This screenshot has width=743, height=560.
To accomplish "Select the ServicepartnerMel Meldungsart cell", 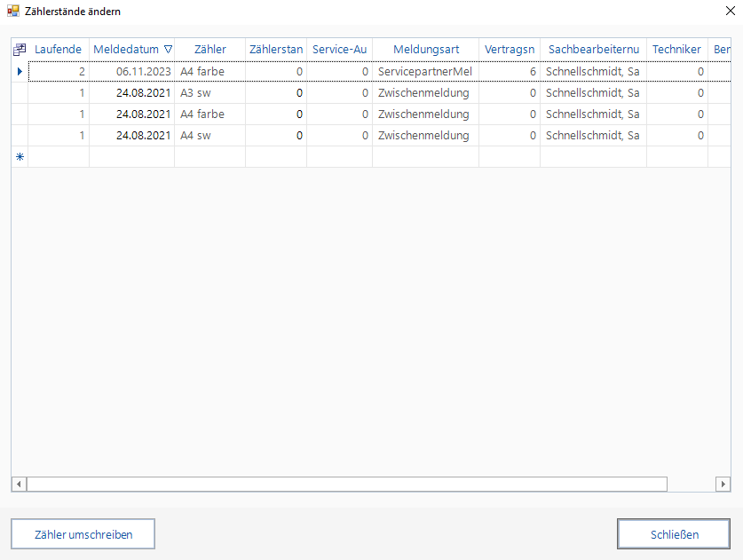I will [x=425, y=71].
